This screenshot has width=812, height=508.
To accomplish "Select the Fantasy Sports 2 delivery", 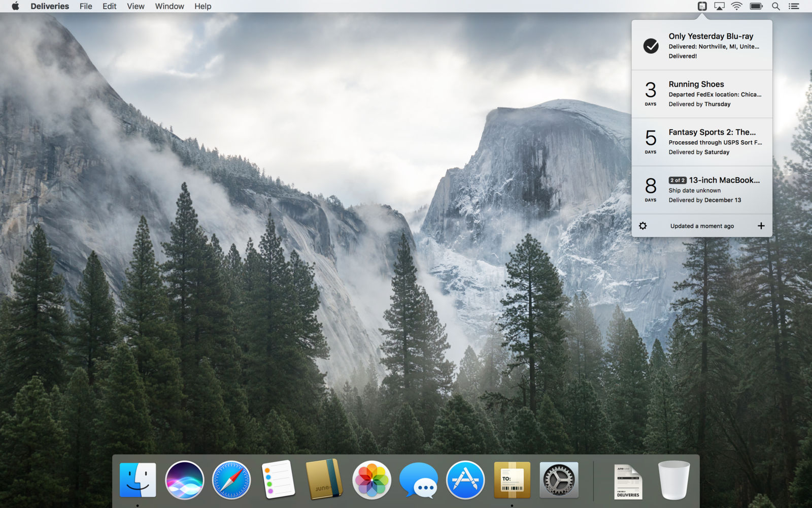I will [x=702, y=142].
